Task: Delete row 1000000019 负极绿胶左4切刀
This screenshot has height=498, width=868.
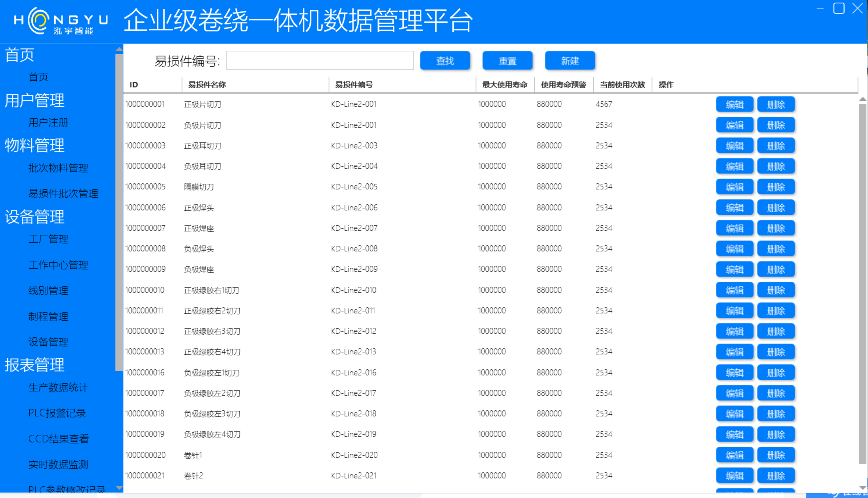Action: (x=776, y=434)
